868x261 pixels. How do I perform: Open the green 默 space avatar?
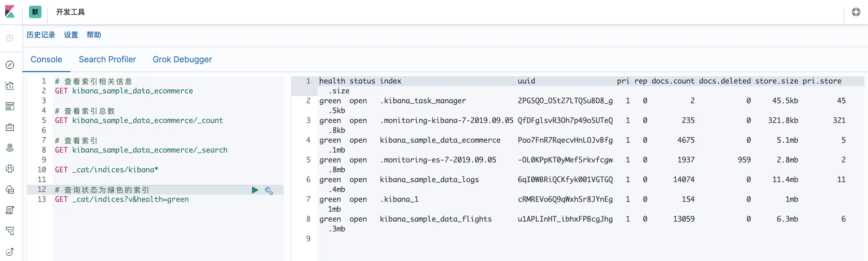35,12
